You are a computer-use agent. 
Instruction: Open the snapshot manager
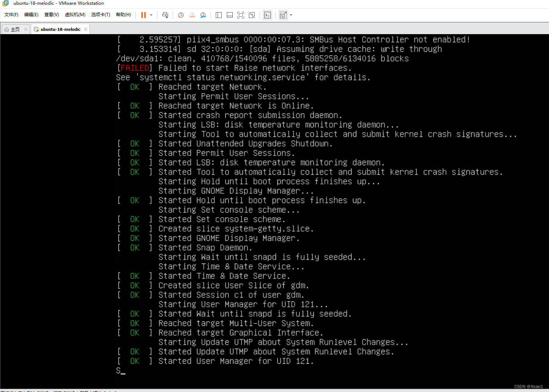pyautogui.click(x=203, y=15)
